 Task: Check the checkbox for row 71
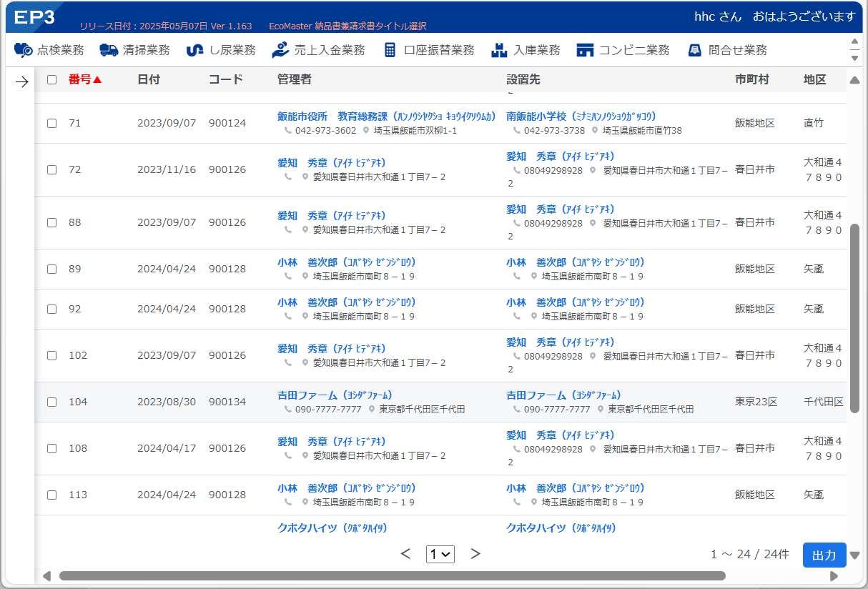click(x=51, y=123)
